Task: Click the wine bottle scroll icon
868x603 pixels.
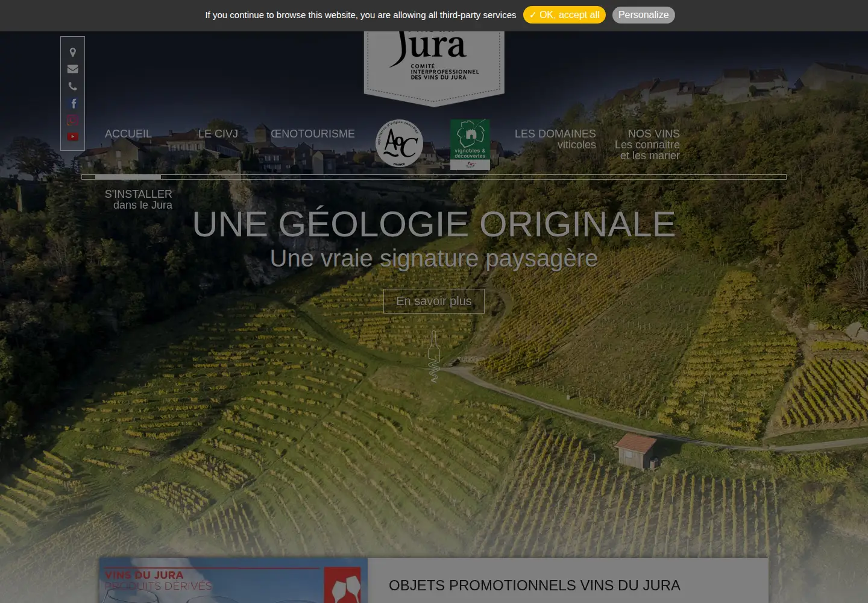Action: pos(434,356)
